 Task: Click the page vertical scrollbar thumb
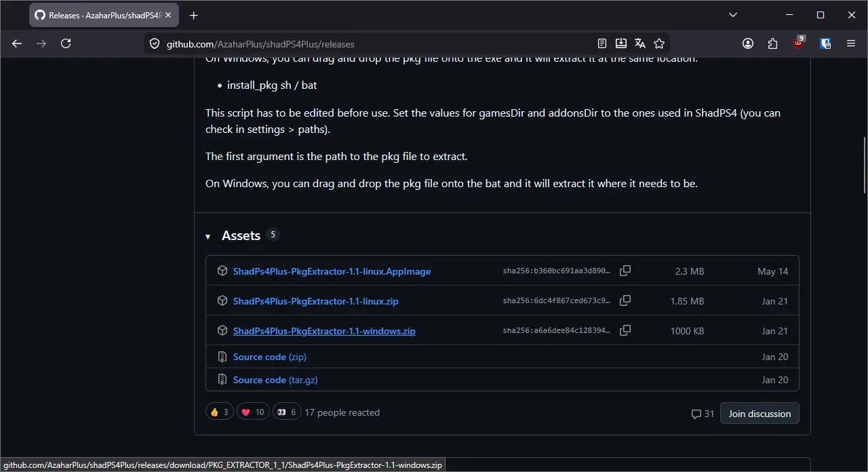point(864,165)
